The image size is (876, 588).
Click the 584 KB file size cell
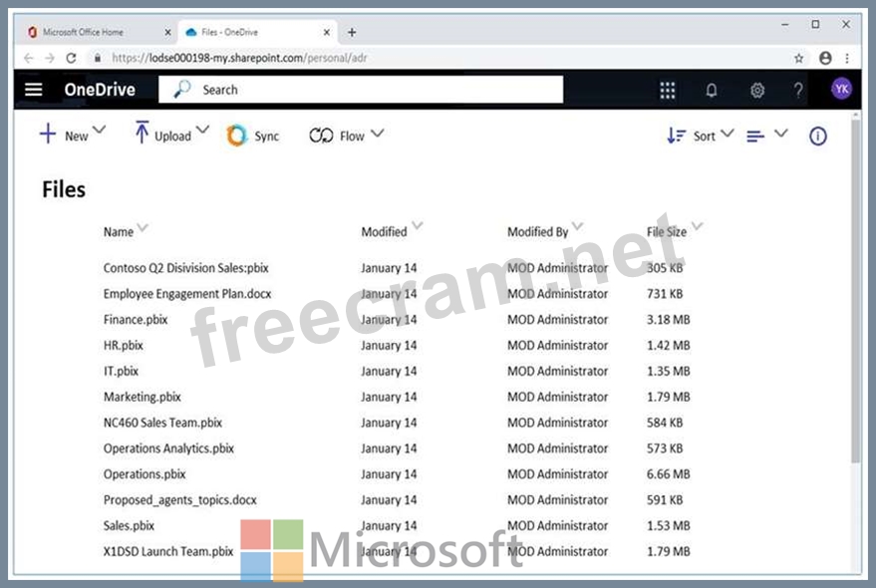coord(665,422)
